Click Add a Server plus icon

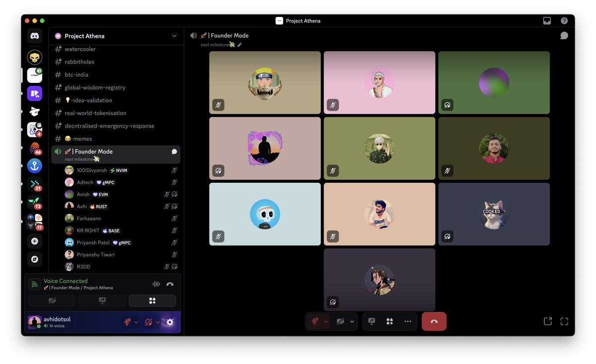35,241
